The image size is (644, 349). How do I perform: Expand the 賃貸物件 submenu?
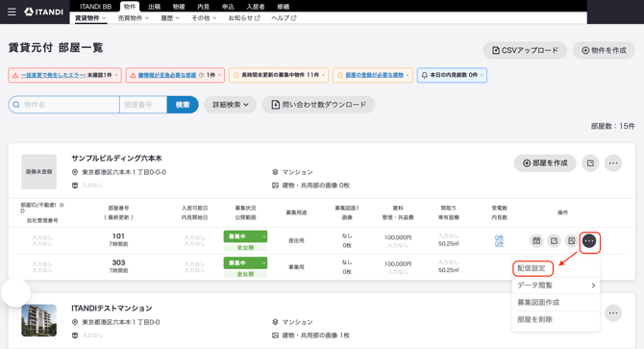click(90, 18)
